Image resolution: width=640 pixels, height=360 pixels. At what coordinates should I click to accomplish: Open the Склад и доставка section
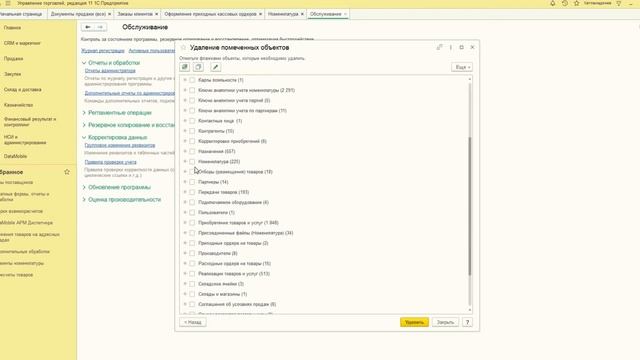pos(22,90)
